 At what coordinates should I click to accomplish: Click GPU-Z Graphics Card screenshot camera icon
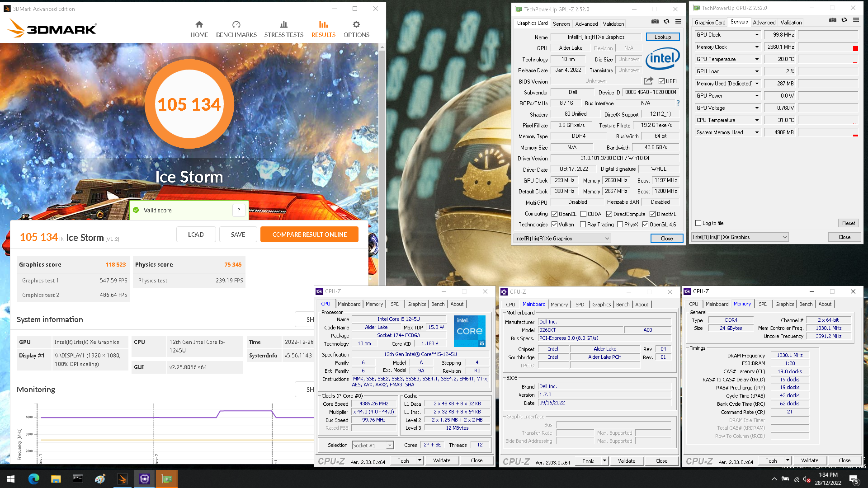(x=655, y=21)
